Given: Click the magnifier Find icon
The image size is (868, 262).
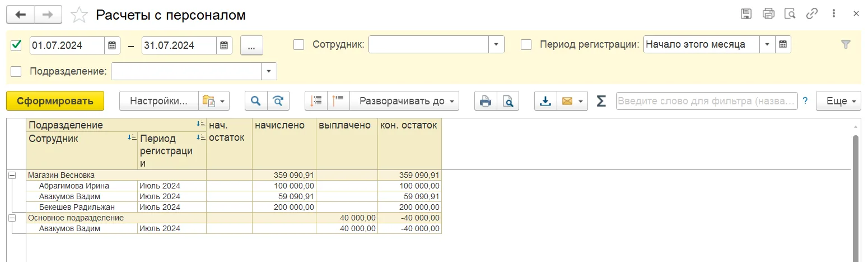Looking at the screenshot, I should (256, 101).
